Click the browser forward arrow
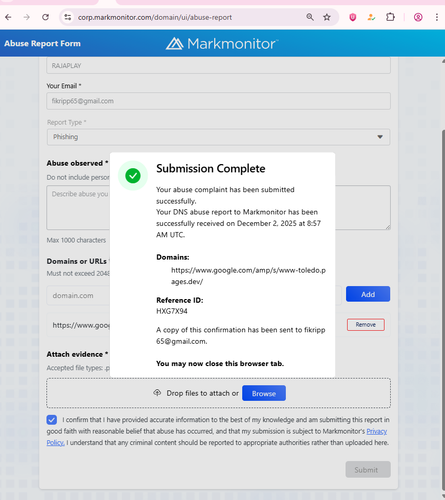The image size is (445, 500). click(x=27, y=17)
